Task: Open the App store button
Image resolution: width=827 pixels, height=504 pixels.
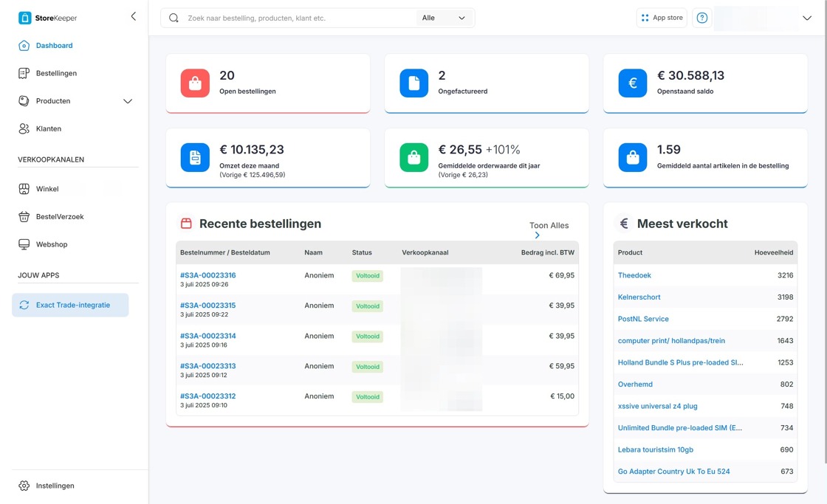Action: [662, 18]
